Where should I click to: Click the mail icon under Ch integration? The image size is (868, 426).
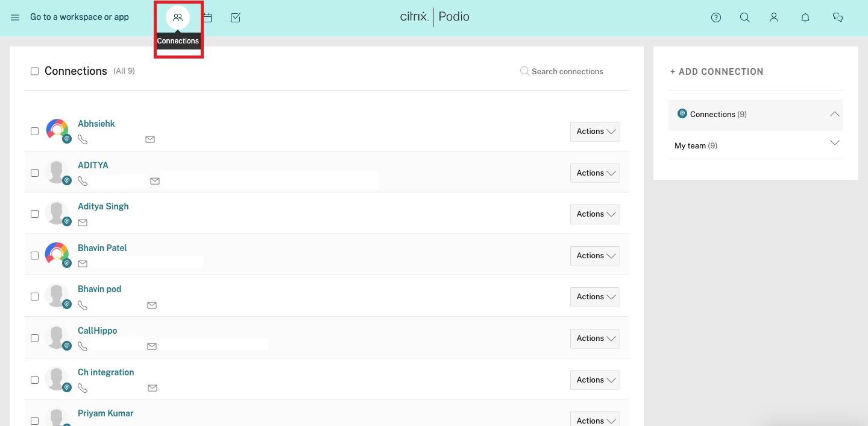153,388
